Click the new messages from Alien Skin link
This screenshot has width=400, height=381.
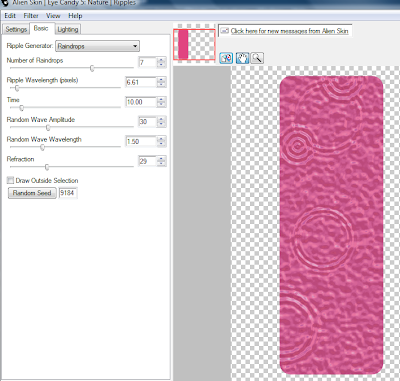tap(289, 31)
